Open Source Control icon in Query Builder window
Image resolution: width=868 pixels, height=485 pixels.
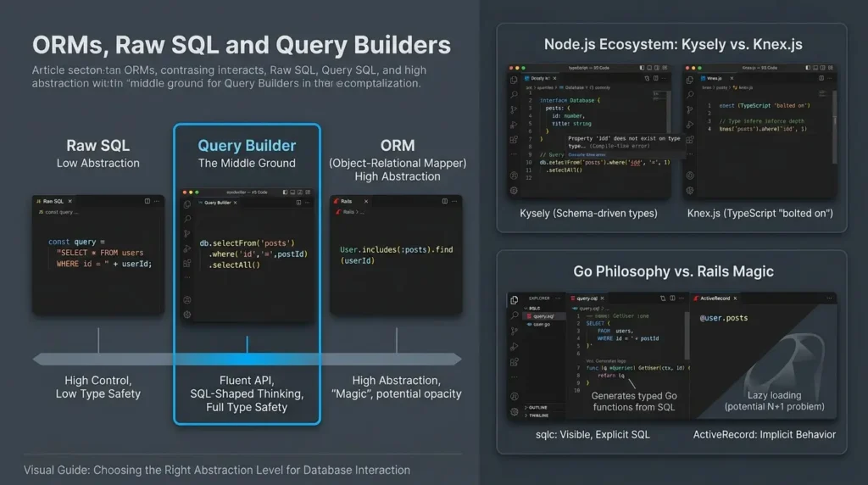point(187,234)
